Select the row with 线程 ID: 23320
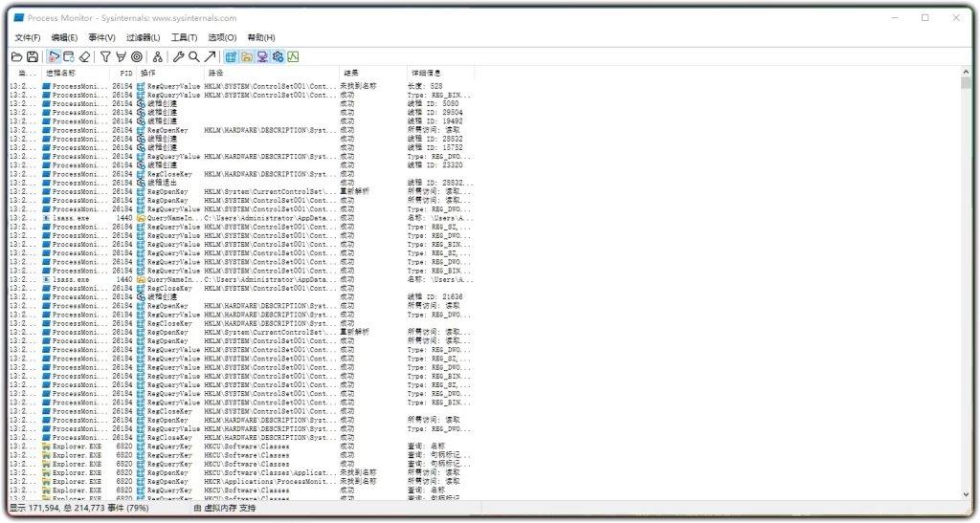 point(241,165)
